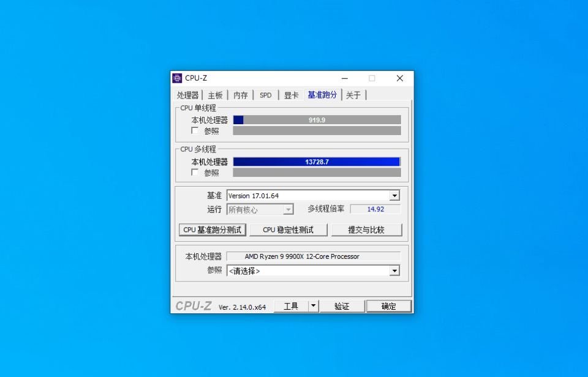
Task: Click the single-thread score bar 919.9
Action: pyautogui.click(x=317, y=120)
